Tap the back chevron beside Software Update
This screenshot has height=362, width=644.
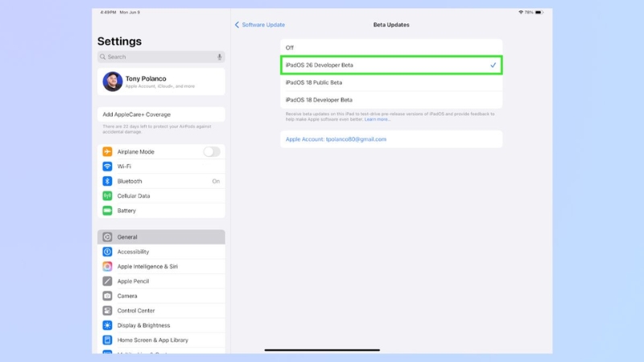(237, 25)
